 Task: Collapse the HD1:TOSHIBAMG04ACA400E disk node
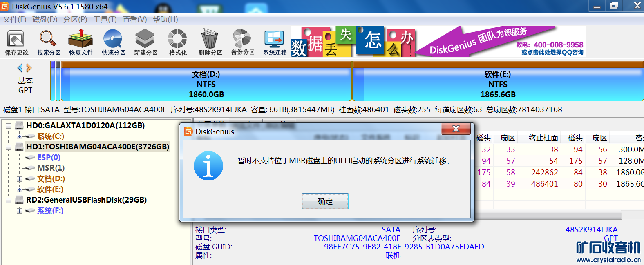tap(8, 147)
